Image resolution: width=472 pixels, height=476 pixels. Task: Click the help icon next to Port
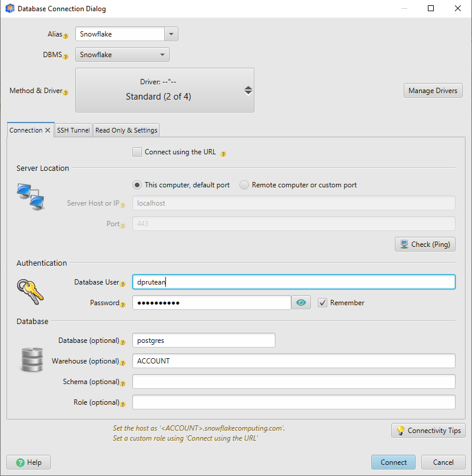tap(122, 226)
